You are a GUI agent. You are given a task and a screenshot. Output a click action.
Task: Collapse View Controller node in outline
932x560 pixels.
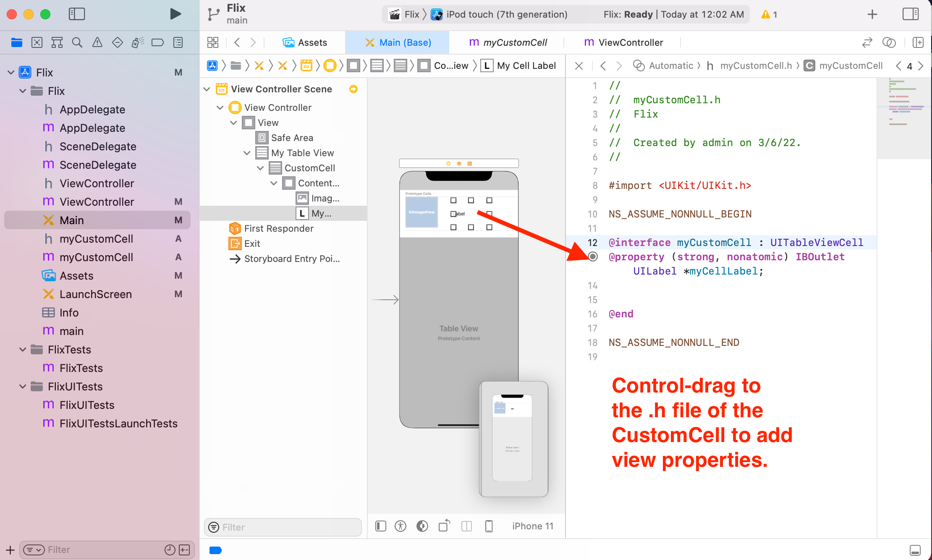click(x=220, y=107)
